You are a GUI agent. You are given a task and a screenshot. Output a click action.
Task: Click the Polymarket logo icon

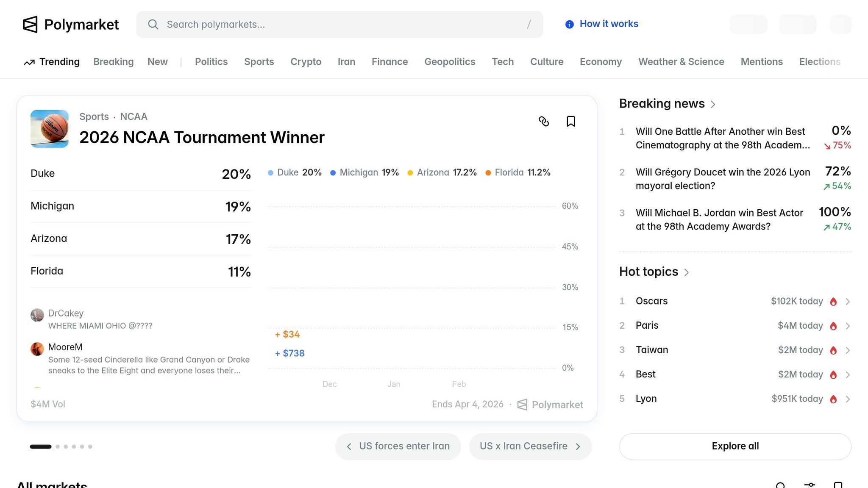click(x=30, y=25)
